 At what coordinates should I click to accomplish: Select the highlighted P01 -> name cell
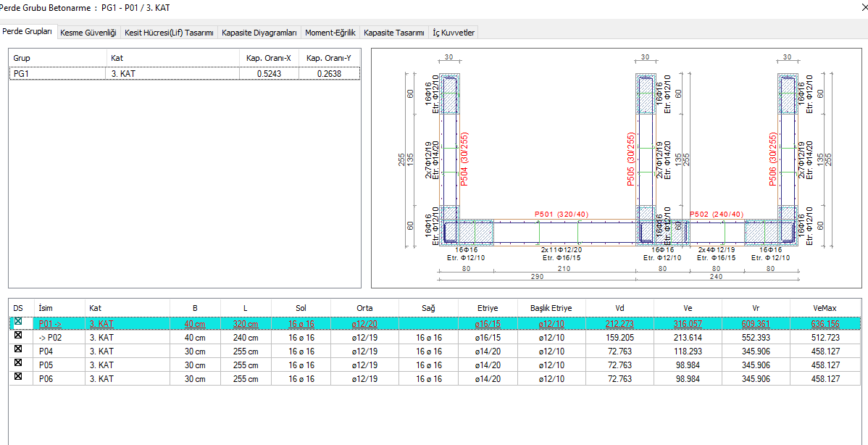tap(59, 323)
